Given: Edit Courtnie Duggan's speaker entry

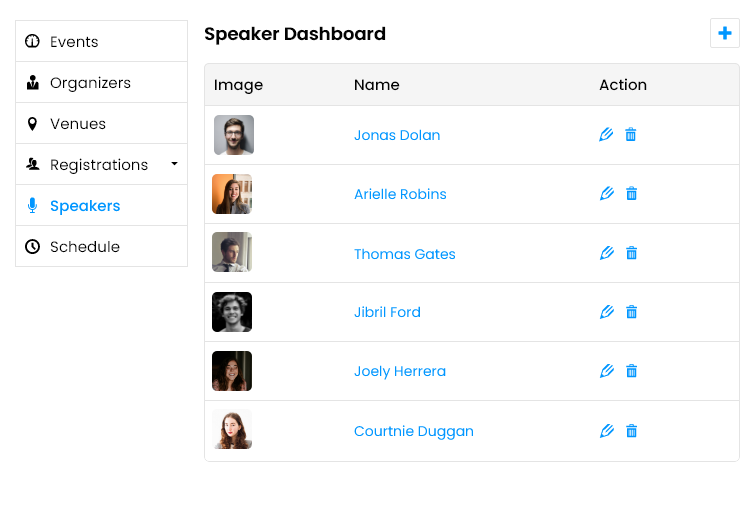Looking at the screenshot, I should [x=607, y=430].
